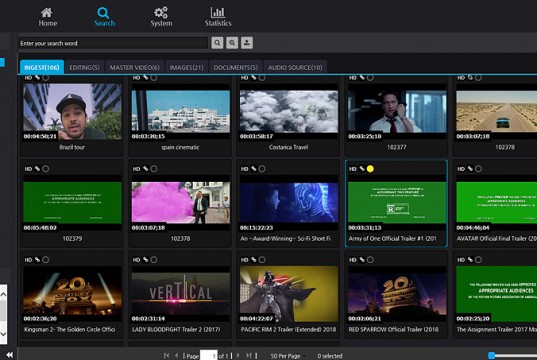Collapse sidebar with double-arrow icon

coord(10,355)
